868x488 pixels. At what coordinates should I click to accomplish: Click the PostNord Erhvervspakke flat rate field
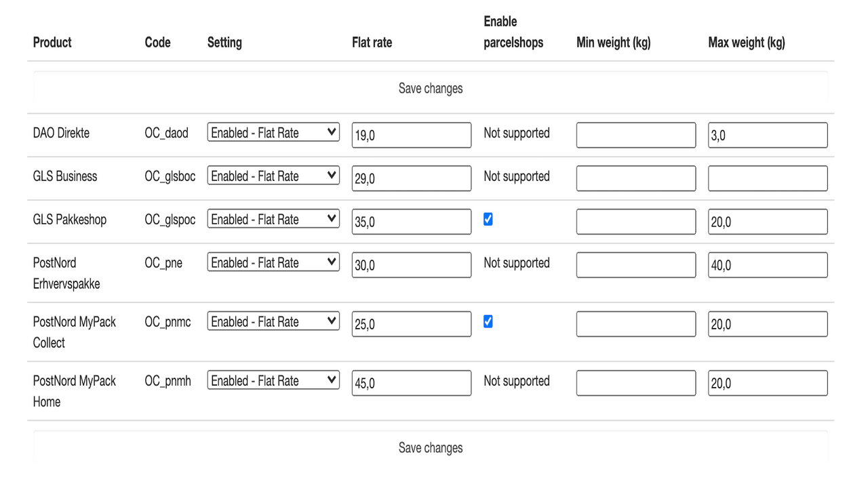click(411, 264)
